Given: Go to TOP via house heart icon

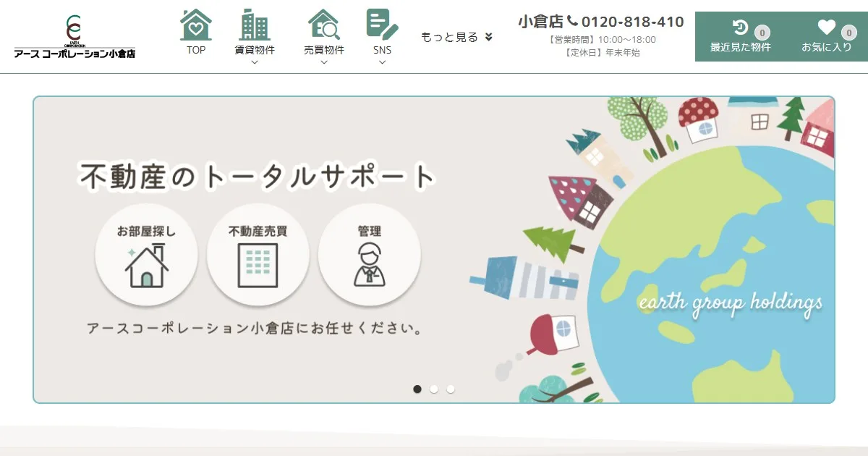Looking at the screenshot, I should (196, 25).
